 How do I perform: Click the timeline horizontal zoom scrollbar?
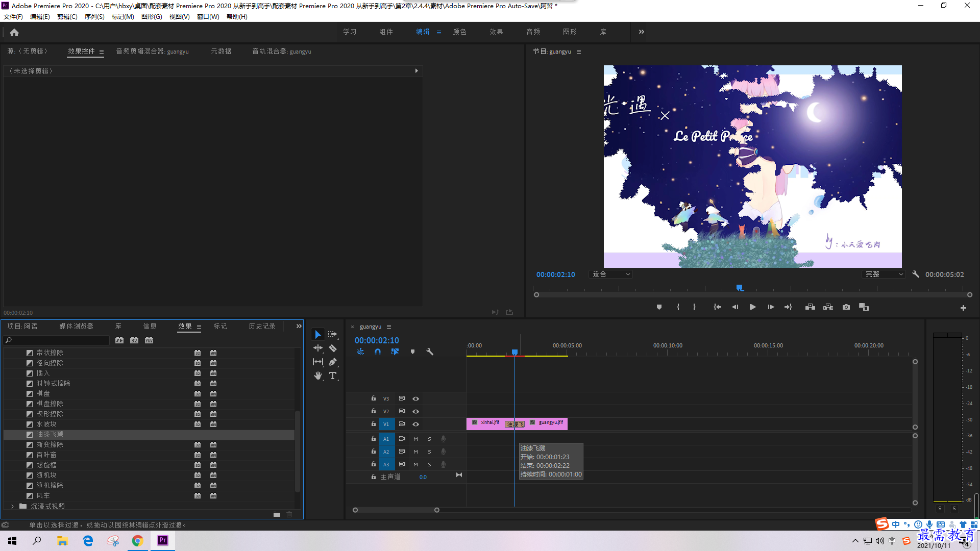click(x=396, y=510)
